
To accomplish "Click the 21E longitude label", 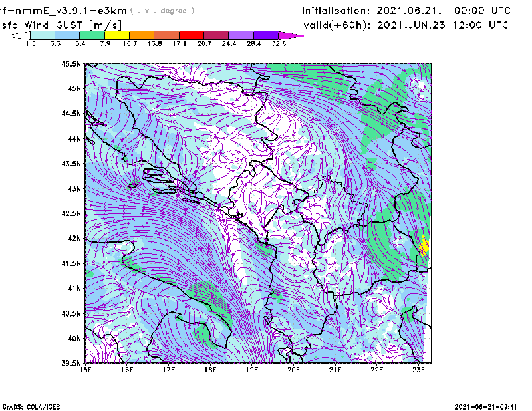I will [x=335, y=370].
